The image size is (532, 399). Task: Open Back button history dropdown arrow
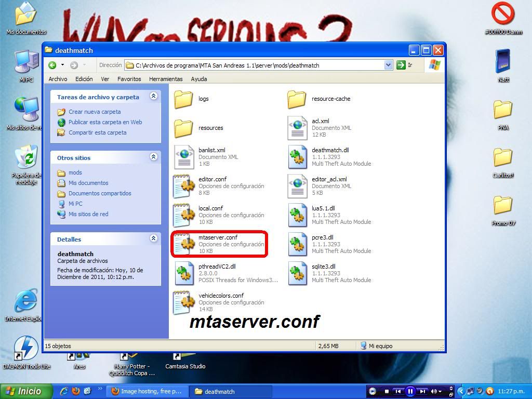(62, 65)
